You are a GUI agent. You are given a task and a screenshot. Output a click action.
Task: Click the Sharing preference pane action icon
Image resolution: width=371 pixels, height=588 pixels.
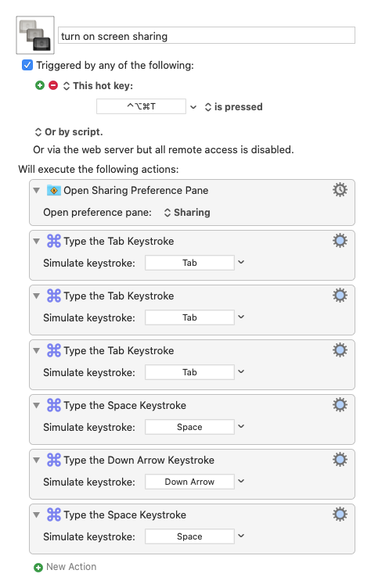[54, 190]
